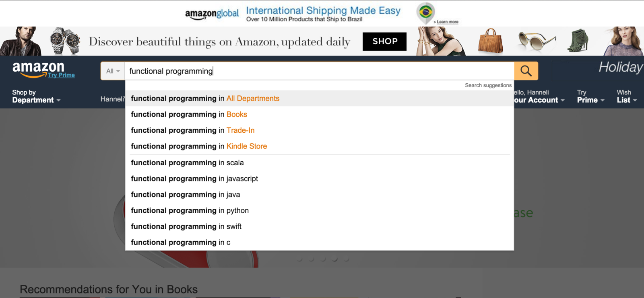
Task: Select suggestion functional programming in Kindle Store
Action: (320, 146)
